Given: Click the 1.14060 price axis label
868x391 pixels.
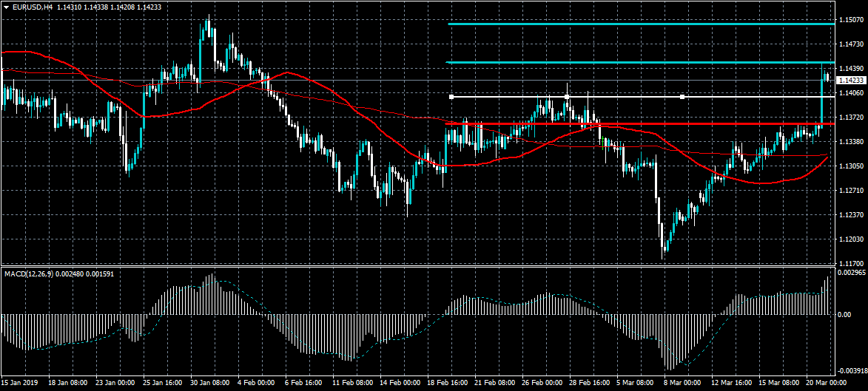Looking at the screenshot, I should click(852, 93).
